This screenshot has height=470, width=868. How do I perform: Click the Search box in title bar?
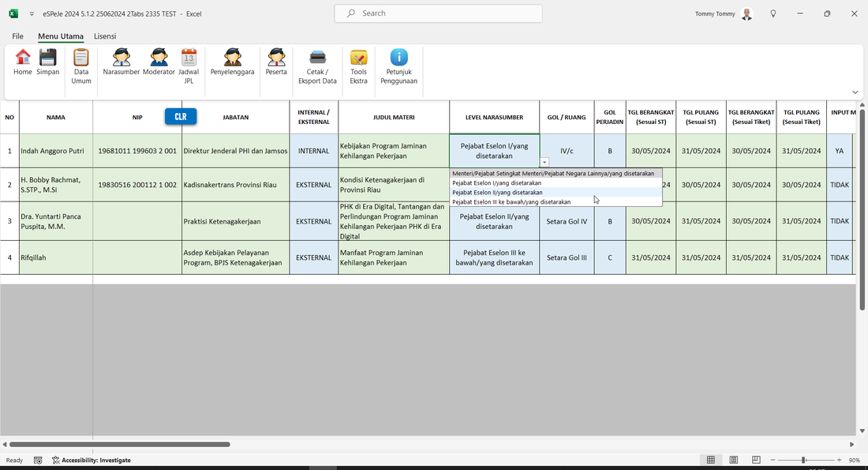point(438,13)
